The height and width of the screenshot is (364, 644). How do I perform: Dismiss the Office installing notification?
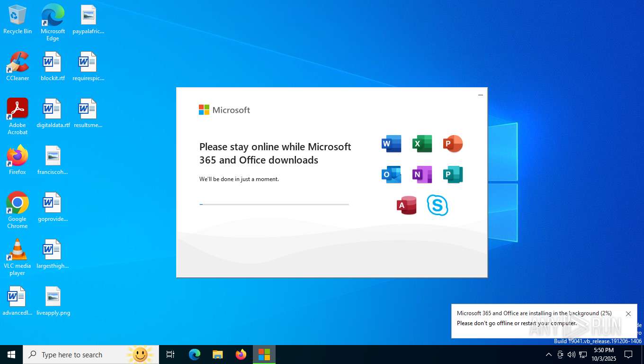(628, 314)
